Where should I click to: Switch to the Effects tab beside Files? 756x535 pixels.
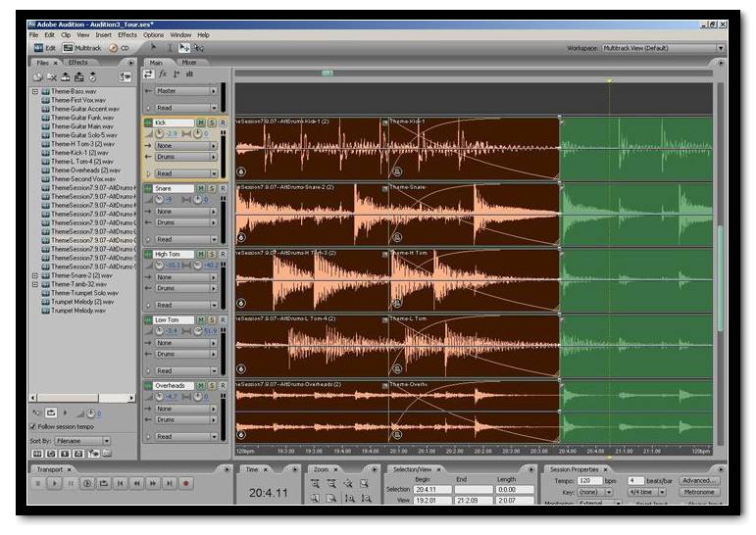pos(78,63)
